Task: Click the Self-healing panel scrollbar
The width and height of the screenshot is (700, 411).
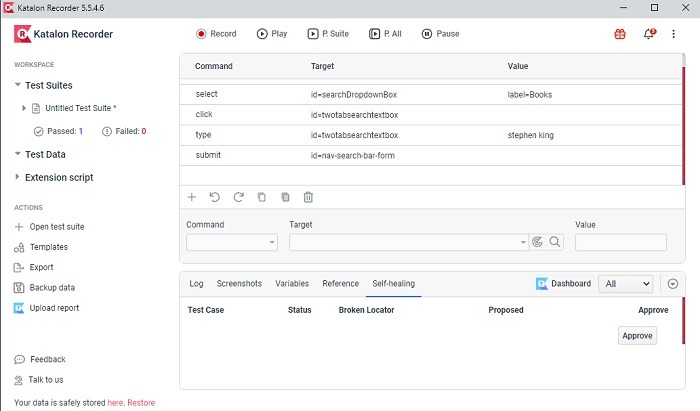Action: point(683,321)
